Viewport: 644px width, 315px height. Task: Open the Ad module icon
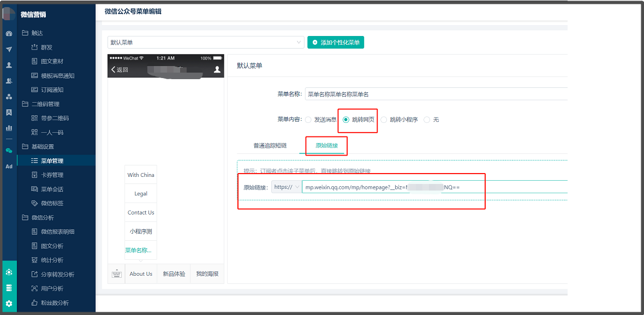tap(9, 167)
